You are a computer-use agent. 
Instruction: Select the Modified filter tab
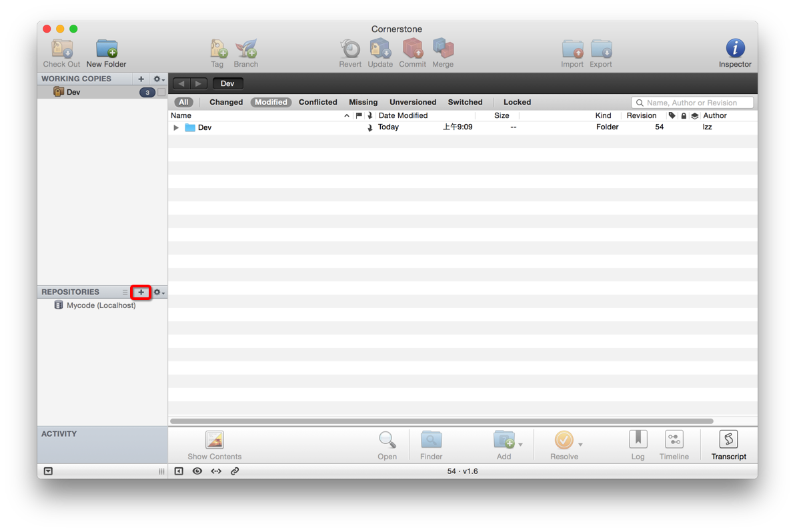coord(271,103)
